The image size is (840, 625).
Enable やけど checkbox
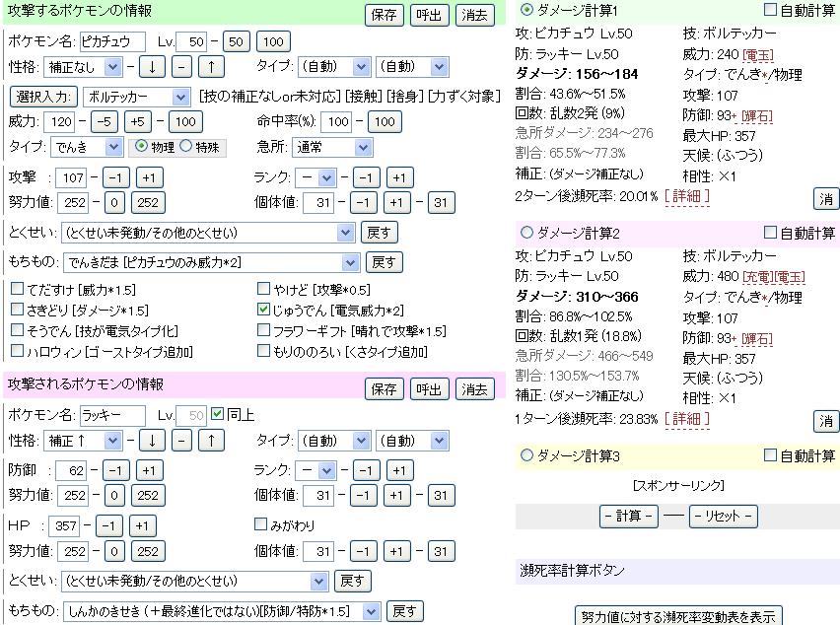(x=263, y=289)
